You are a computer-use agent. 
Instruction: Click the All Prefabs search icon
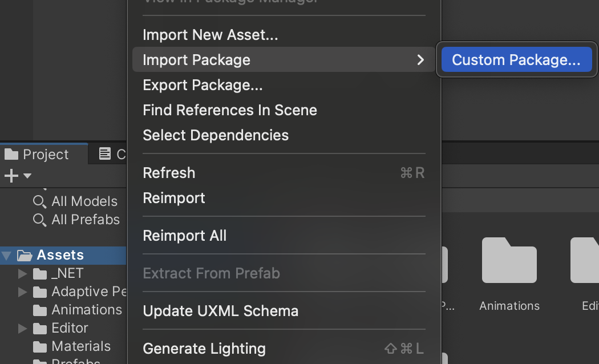pos(39,219)
